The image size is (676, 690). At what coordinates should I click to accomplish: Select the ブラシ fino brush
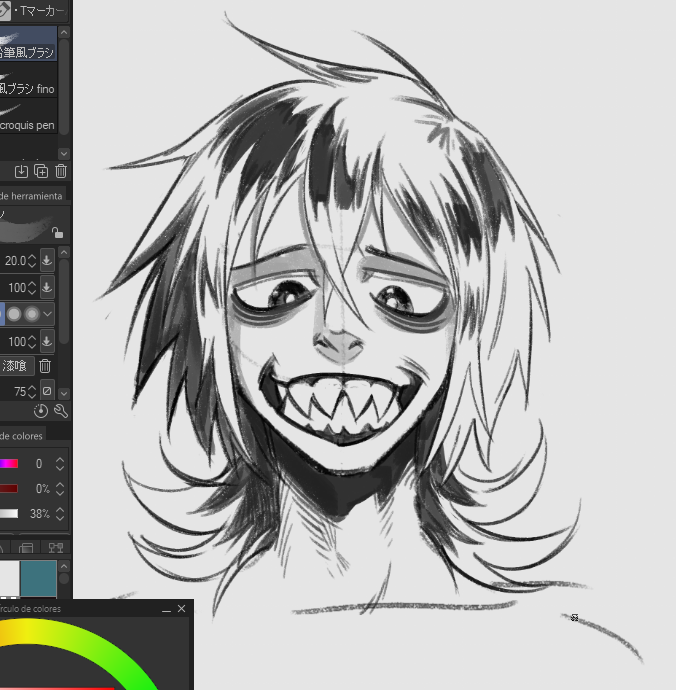click(28, 80)
